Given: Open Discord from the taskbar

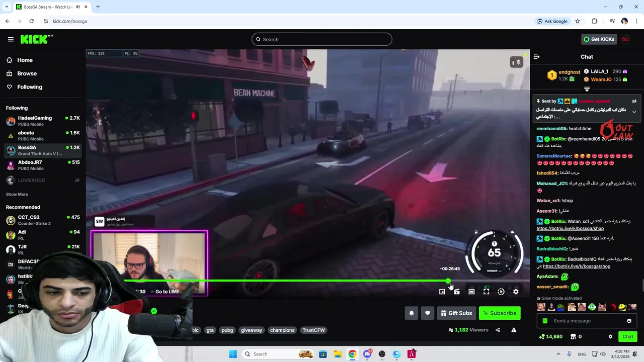Looking at the screenshot, I should [367, 354].
